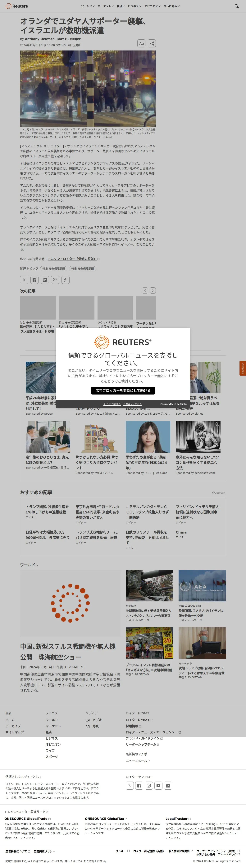Screen dimensions: 246x868
Task: Follow Reuters on LinkedIn footer icon
Action: [168, 786]
